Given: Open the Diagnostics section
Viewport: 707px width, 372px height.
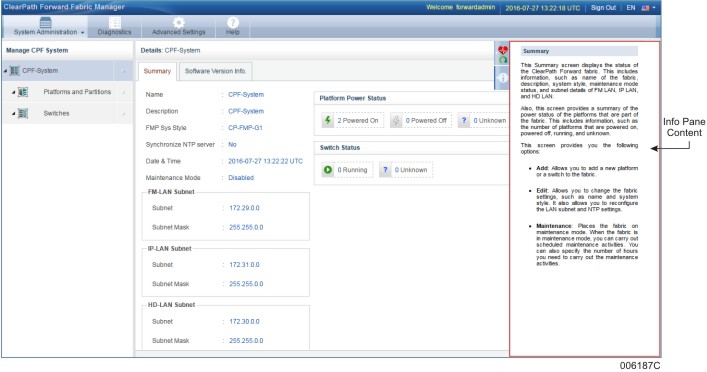Looking at the screenshot, I should (115, 27).
